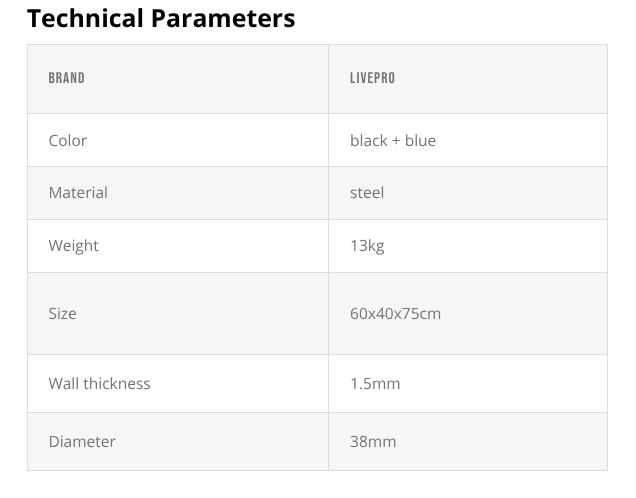This screenshot has height=498, width=636.
Task: Click the word 'black' in Color value
Action: [x=368, y=140]
